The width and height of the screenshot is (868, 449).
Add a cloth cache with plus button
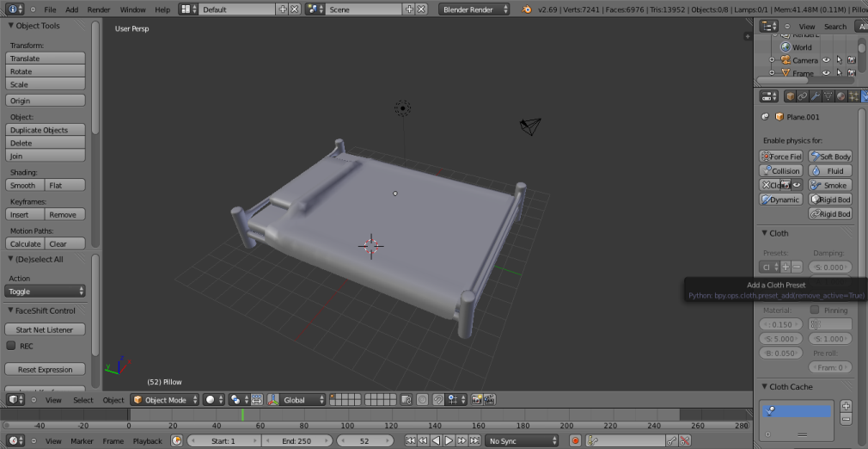[x=846, y=406]
